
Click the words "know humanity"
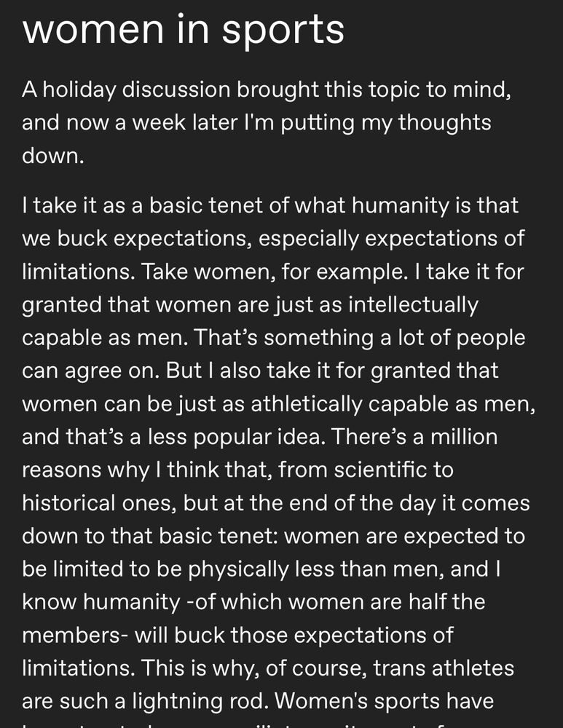pos(101,603)
